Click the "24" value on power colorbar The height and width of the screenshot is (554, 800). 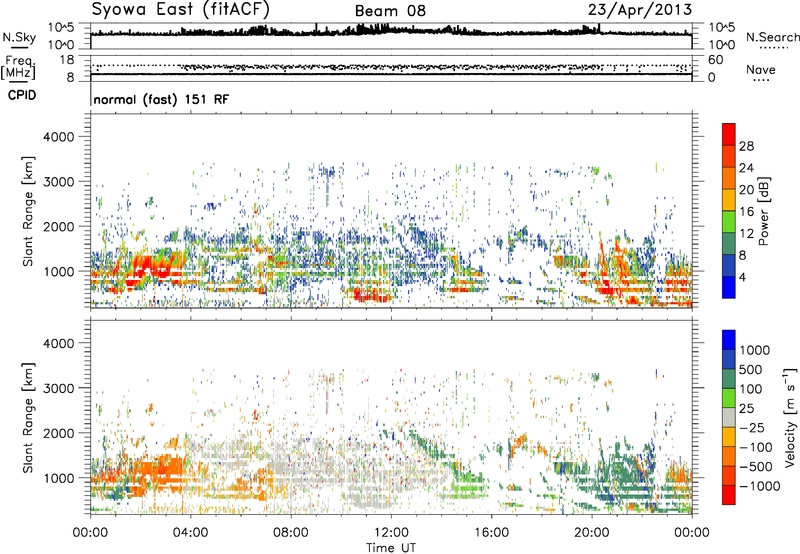[x=746, y=168]
